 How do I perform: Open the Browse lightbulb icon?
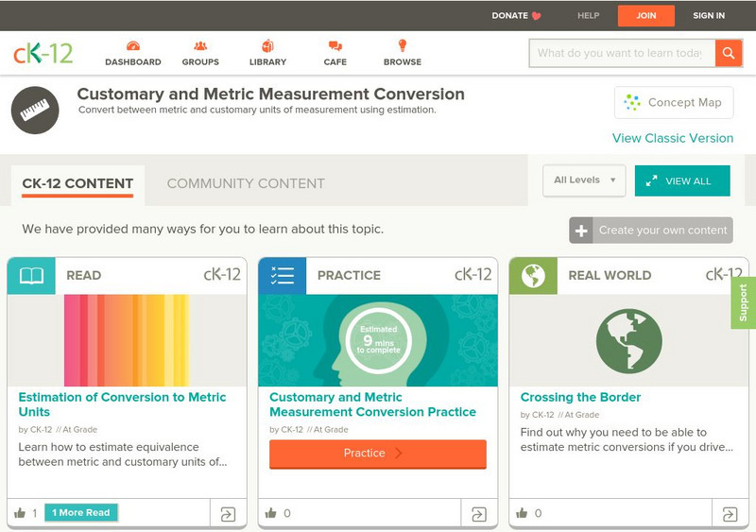(x=402, y=46)
